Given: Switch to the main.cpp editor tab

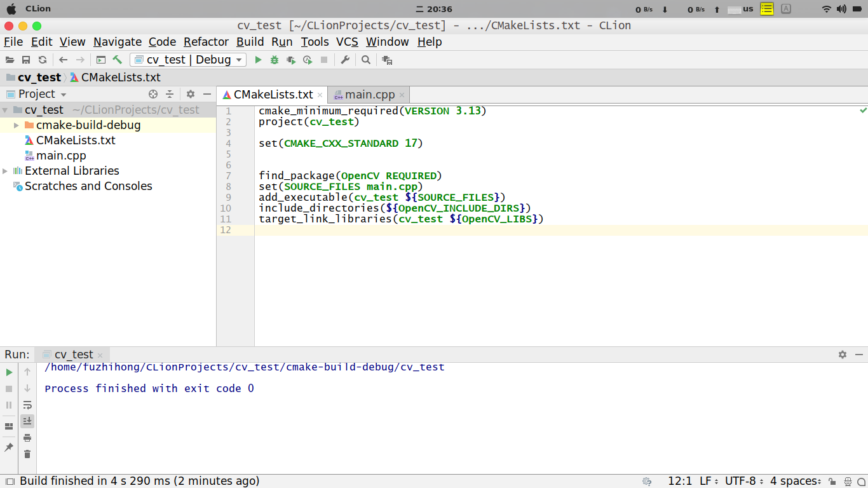Looking at the screenshot, I should (x=370, y=95).
